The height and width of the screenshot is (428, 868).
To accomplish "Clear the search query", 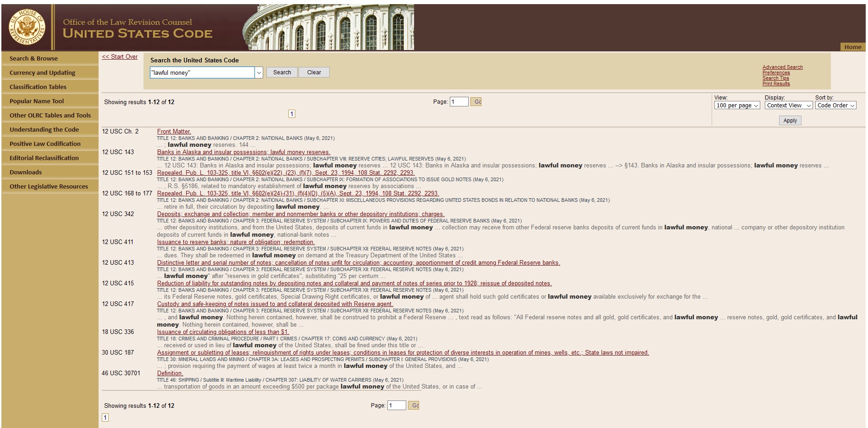I will (314, 72).
